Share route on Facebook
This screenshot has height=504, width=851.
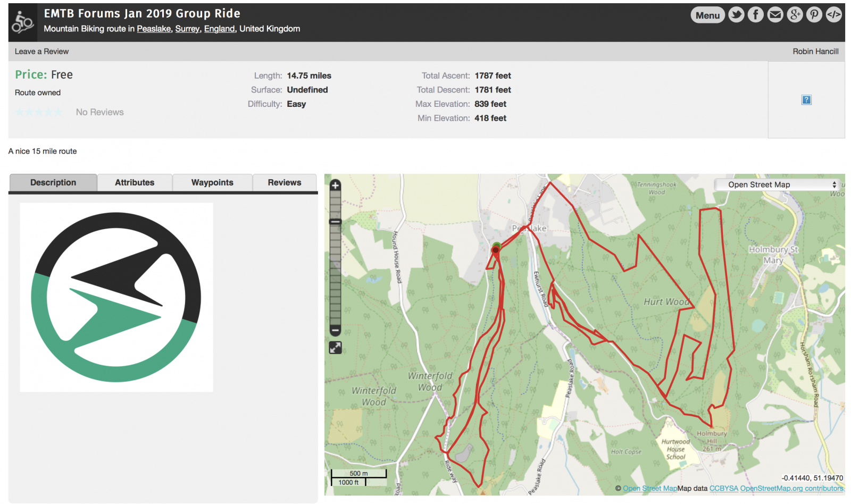point(756,15)
